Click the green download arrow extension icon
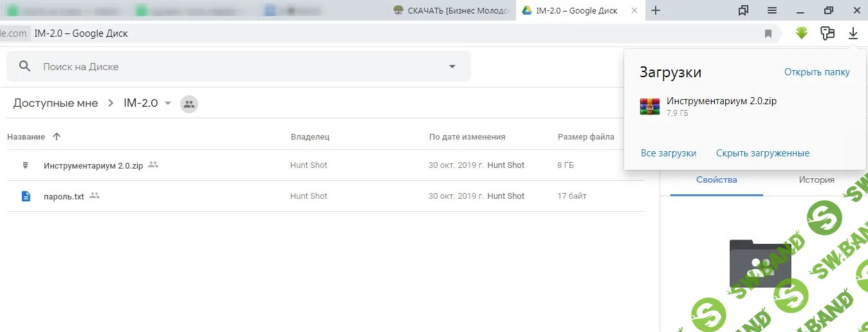Screen dimensions: 868x332 pyautogui.click(x=801, y=33)
